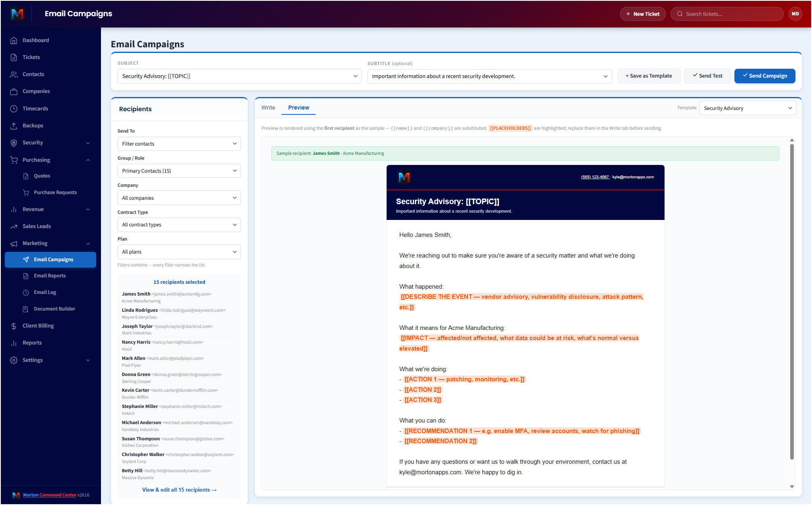Open the Email Log clock icon

[26, 292]
